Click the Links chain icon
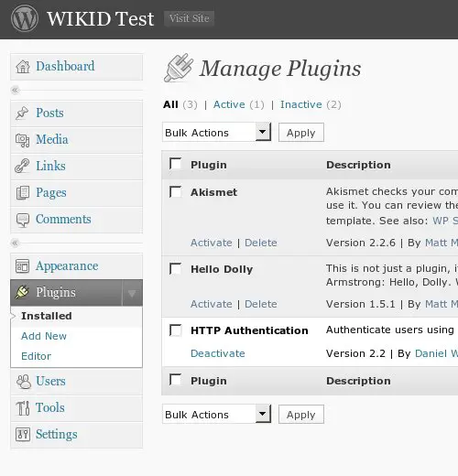458x476 pixels. (22, 167)
